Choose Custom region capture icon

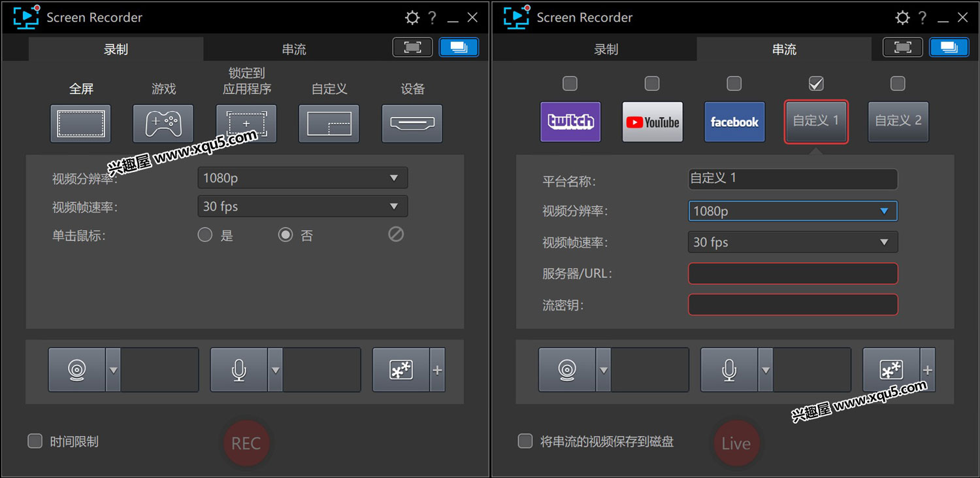click(329, 123)
